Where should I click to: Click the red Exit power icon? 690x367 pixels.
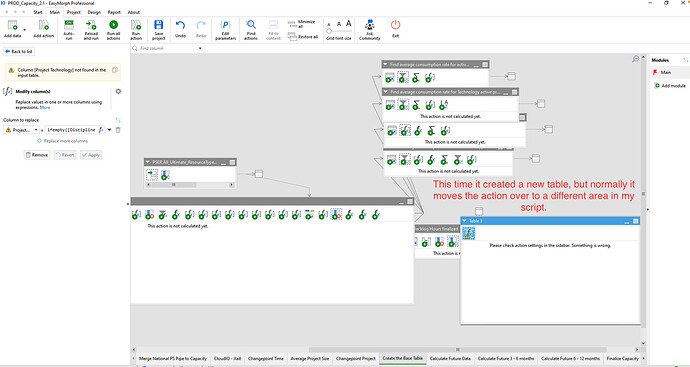click(396, 25)
